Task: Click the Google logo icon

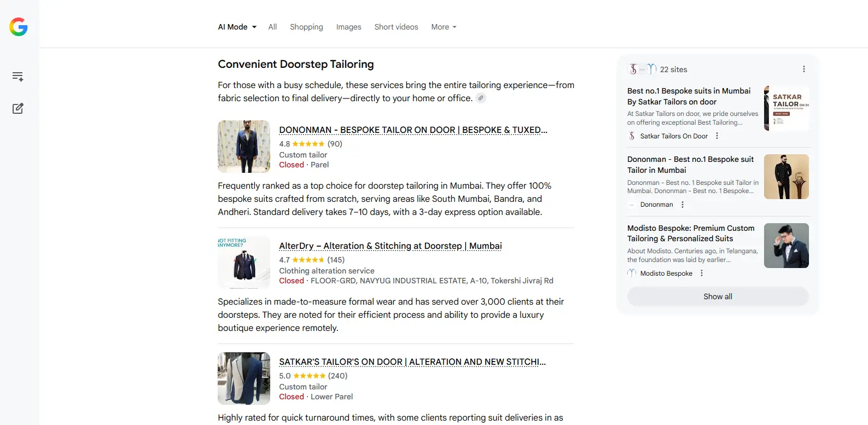Action: (19, 27)
